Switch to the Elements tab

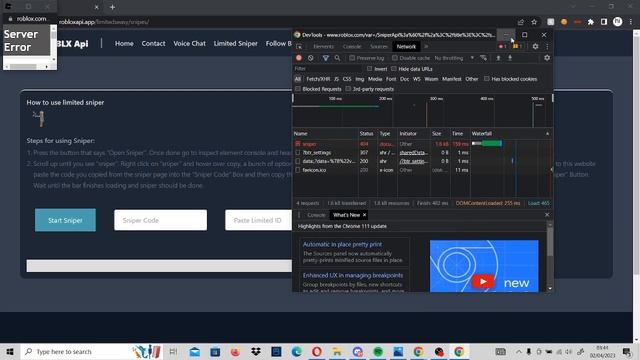click(324, 47)
